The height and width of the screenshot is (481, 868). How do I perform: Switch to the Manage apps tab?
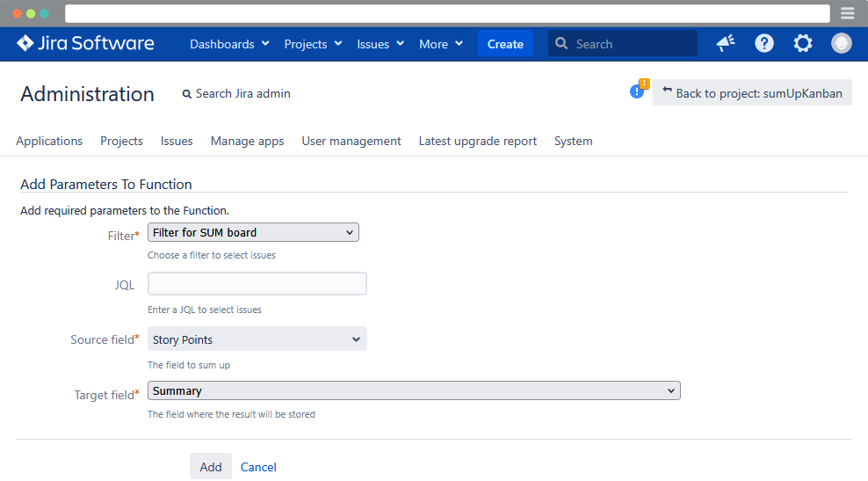click(x=247, y=141)
